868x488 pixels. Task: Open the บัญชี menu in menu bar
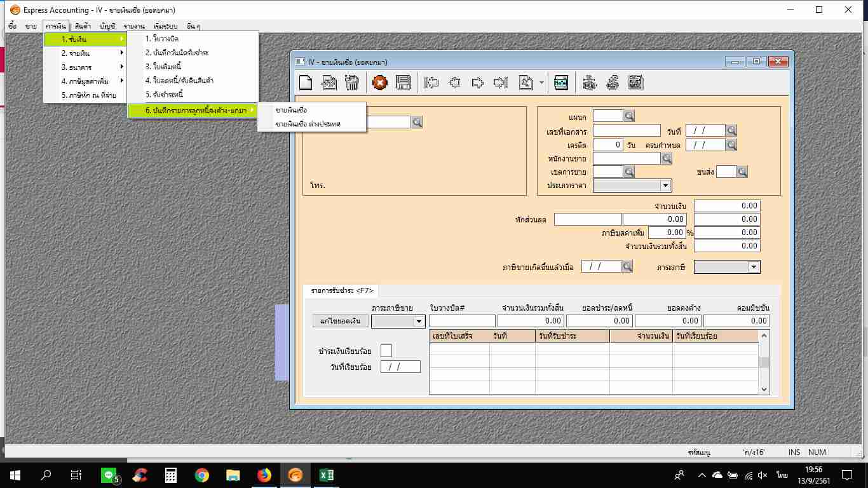click(107, 26)
